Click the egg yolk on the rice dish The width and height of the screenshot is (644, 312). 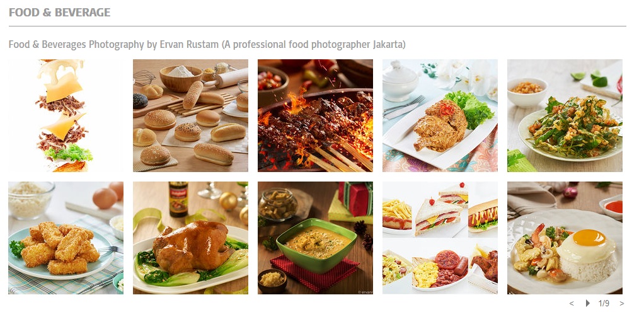[589, 238]
